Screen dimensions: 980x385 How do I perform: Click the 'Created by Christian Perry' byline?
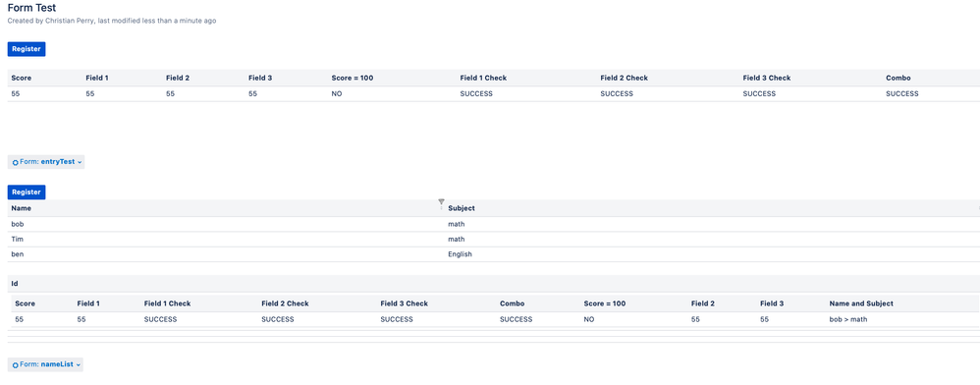[x=112, y=21]
